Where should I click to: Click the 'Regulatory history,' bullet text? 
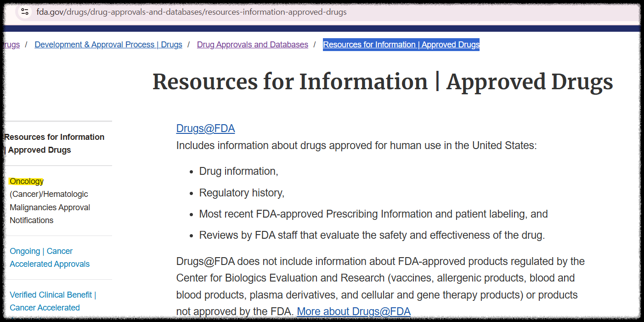coord(242,193)
